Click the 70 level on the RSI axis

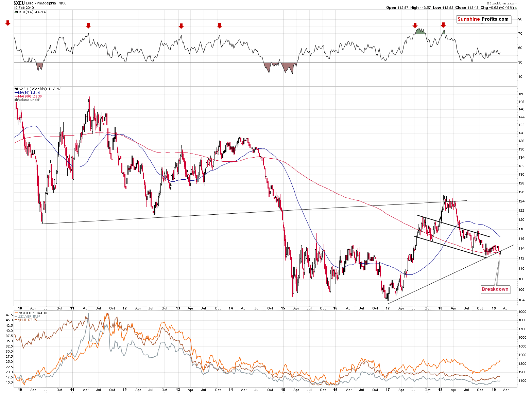[x=520, y=34]
